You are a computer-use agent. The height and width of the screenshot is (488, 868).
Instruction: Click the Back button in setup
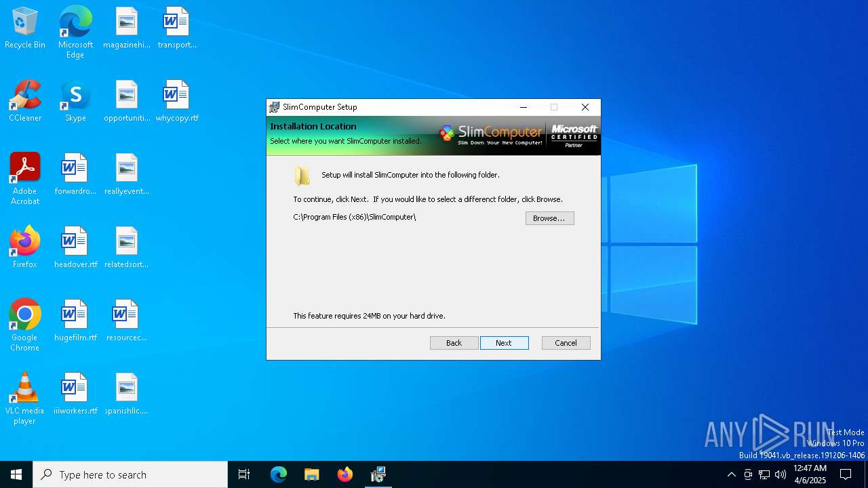point(454,343)
